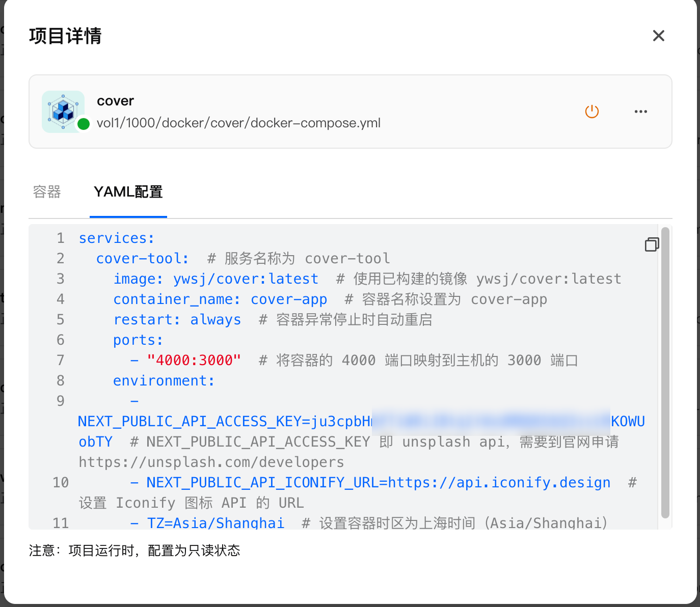Viewport: 700px width, 607px height.
Task: Close the 项目详情 dialog
Action: (658, 36)
